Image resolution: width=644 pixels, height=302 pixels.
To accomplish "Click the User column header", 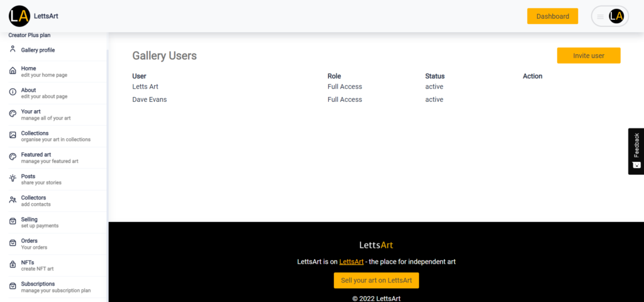I will 139,76.
